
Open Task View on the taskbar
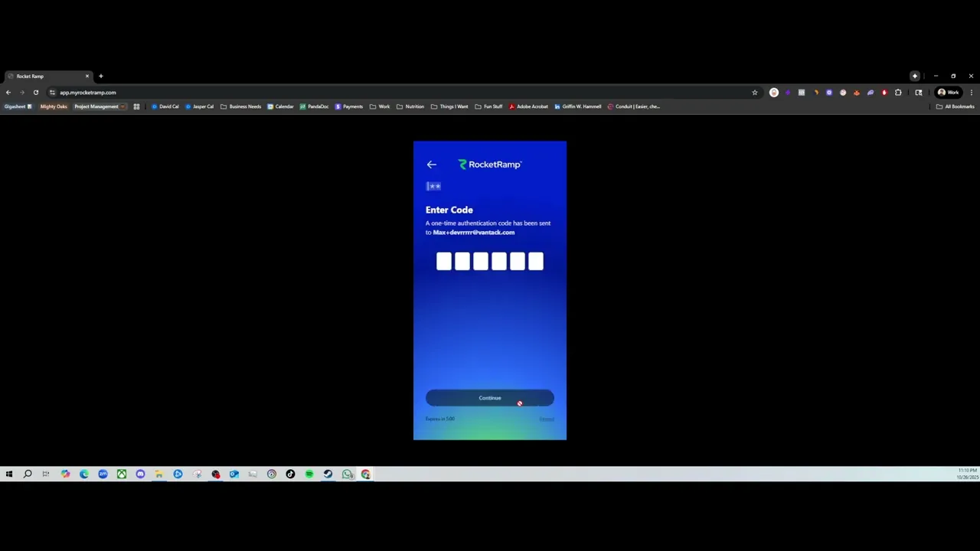pos(46,474)
